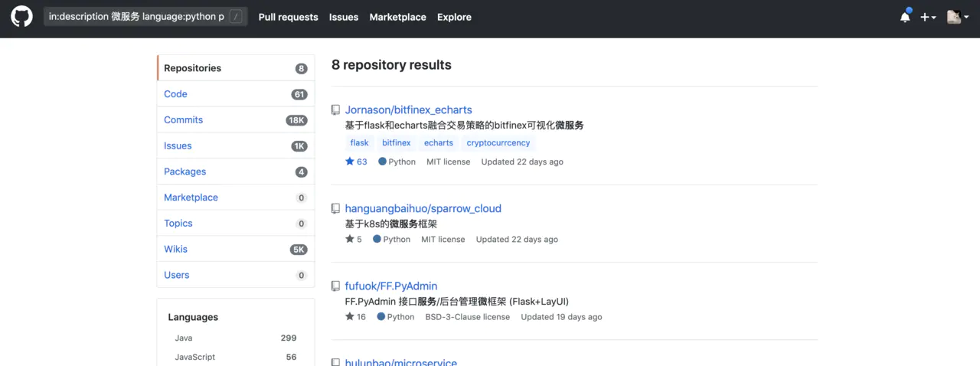Click the 'MIT license' text on sparrow_cloud

(443, 240)
